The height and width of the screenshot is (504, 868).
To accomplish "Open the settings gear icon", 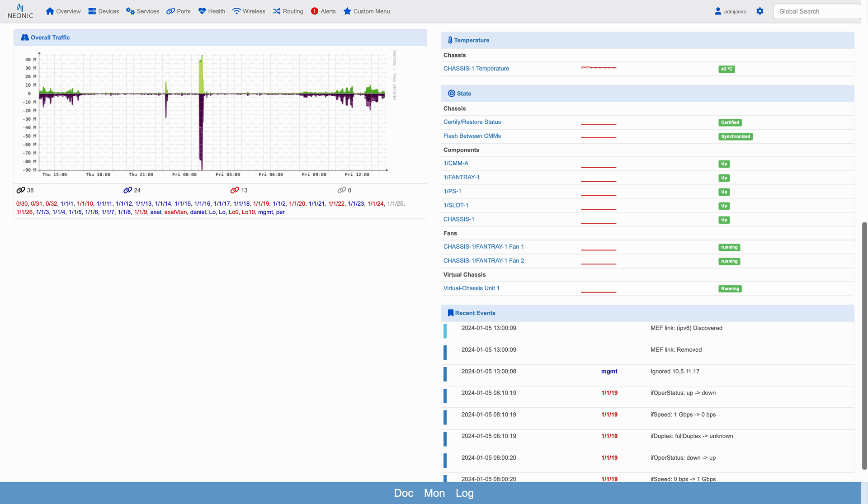I will [760, 11].
